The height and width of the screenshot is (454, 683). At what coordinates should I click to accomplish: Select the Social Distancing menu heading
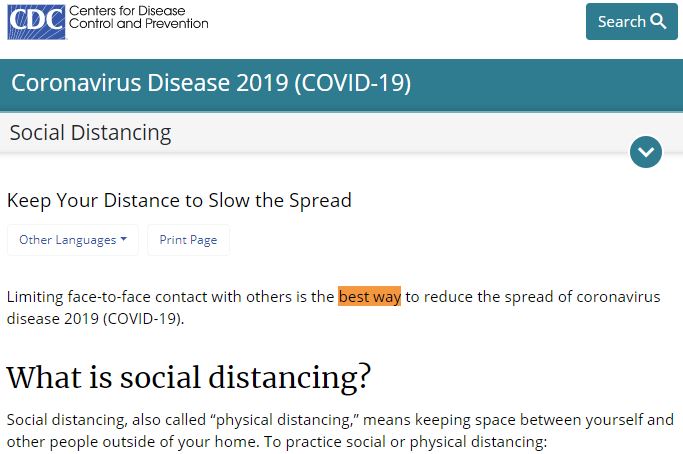click(x=91, y=133)
